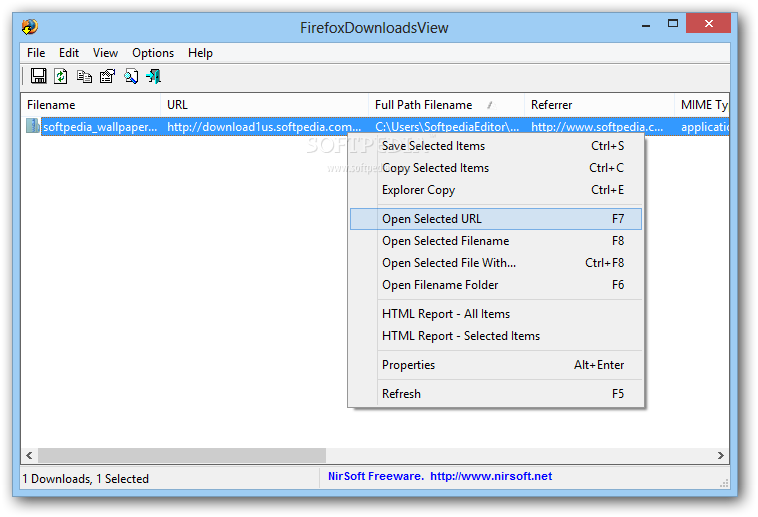Viewport: 758px width, 517px height.
Task: Open the Edit menu
Action: 69,53
